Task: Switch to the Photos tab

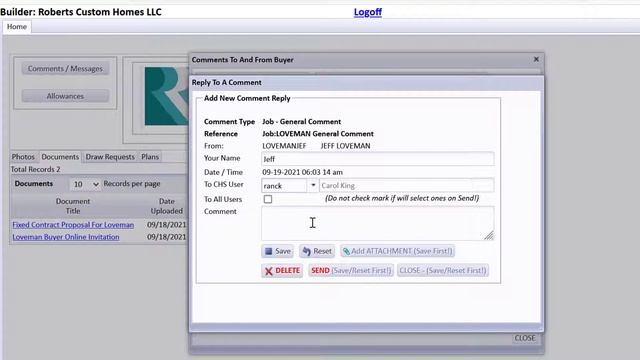Action: point(23,157)
